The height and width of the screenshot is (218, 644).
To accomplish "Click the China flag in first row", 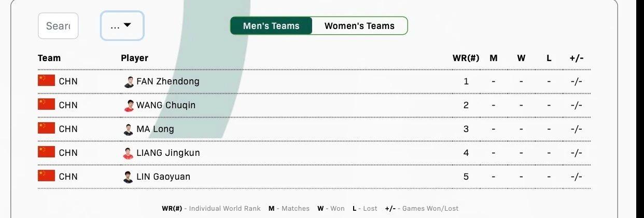I will tap(46, 81).
